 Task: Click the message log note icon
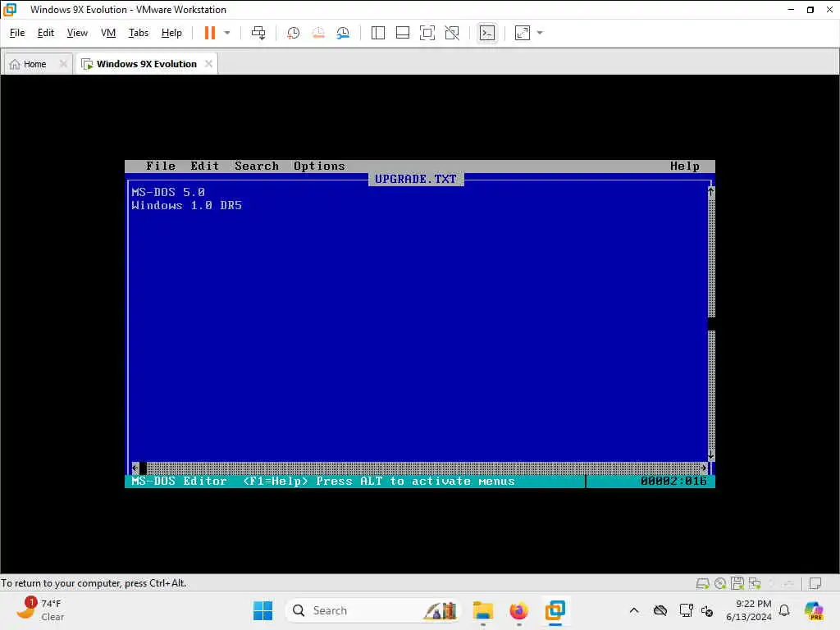coord(815,583)
